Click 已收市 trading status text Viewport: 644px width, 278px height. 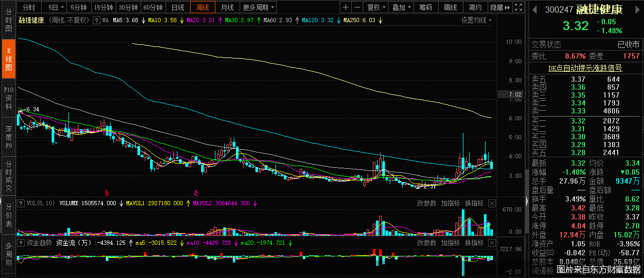tap(628, 45)
